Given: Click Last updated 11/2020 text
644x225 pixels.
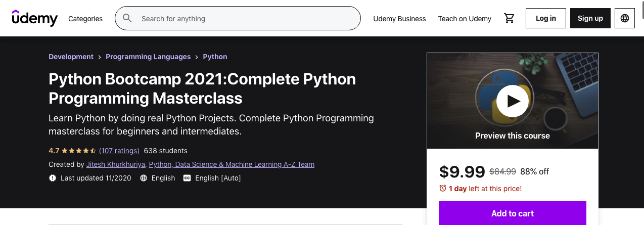Looking at the screenshot, I should 96,178.
